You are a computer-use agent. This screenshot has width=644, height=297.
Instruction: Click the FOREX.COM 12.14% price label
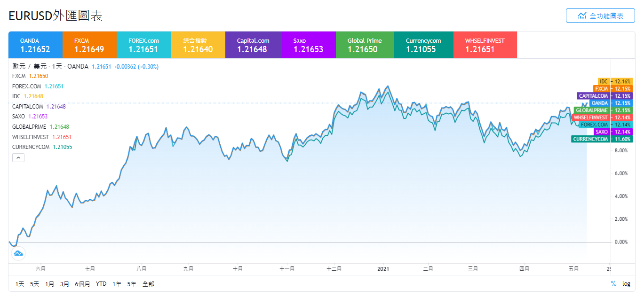606,125
